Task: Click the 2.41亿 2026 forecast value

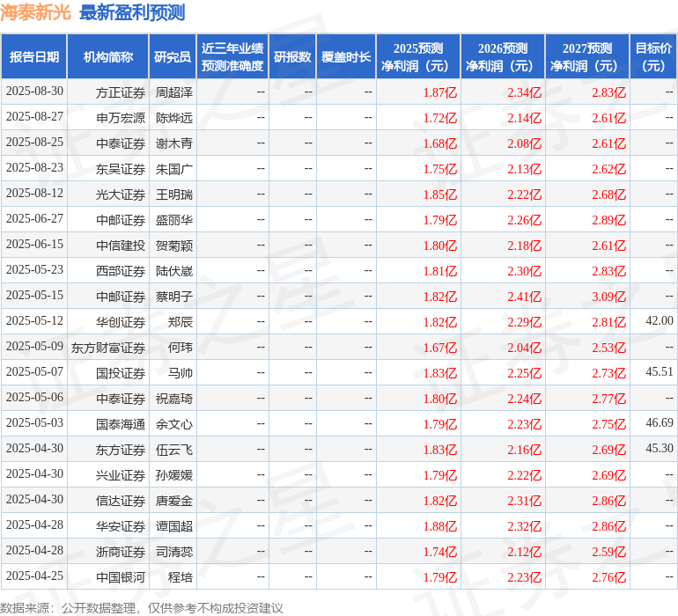Action: point(525,297)
